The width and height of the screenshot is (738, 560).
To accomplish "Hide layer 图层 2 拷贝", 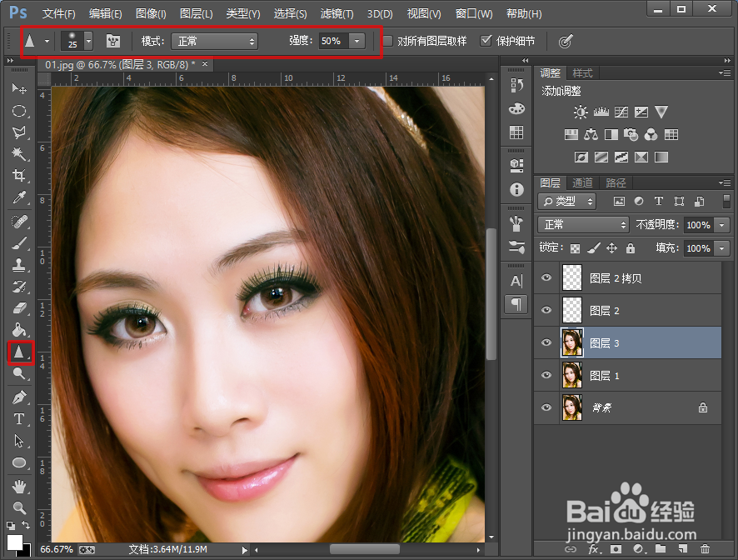I will point(546,277).
